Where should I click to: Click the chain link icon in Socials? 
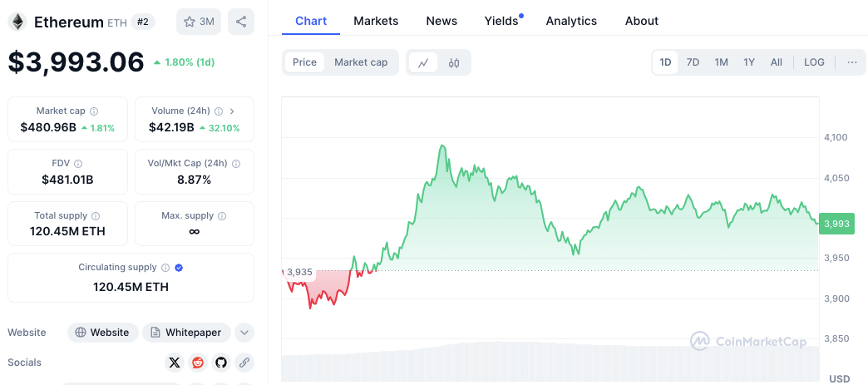pos(244,363)
